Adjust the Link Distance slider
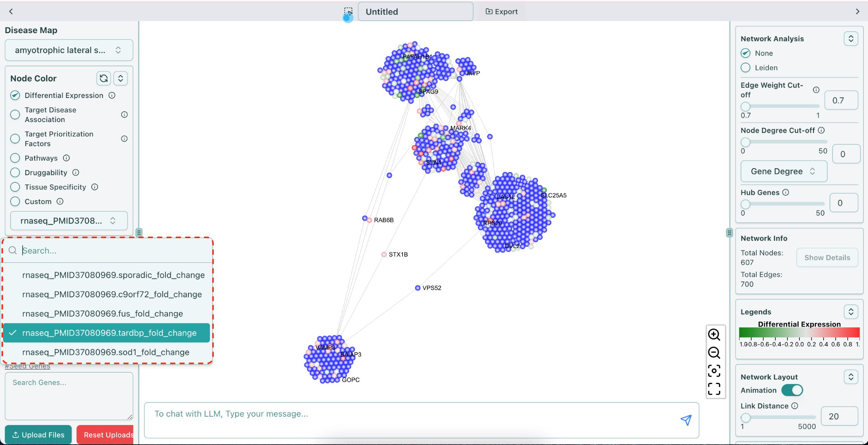Image resolution: width=868 pixels, height=445 pixels. pyautogui.click(x=746, y=417)
